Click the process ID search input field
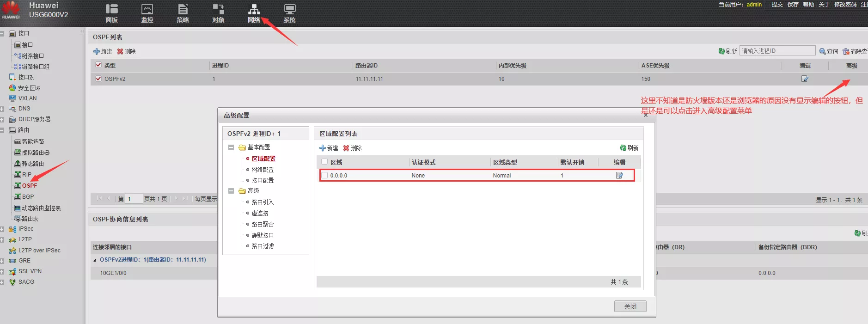 777,51
